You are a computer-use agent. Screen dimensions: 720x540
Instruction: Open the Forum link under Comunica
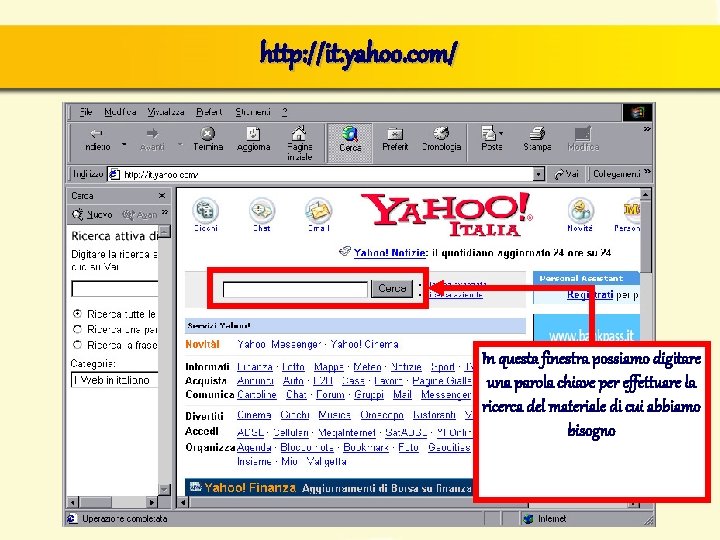[x=330, y=394]
